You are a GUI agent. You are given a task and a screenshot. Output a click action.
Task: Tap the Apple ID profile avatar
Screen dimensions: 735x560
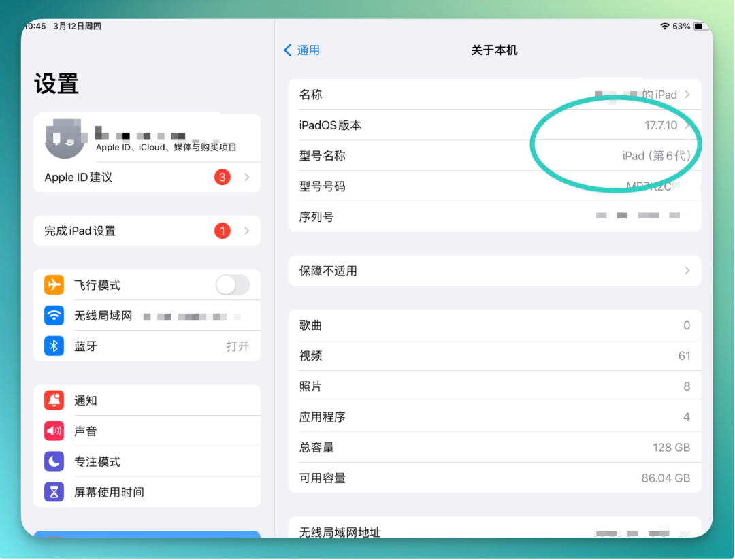[x=65, y=139]
